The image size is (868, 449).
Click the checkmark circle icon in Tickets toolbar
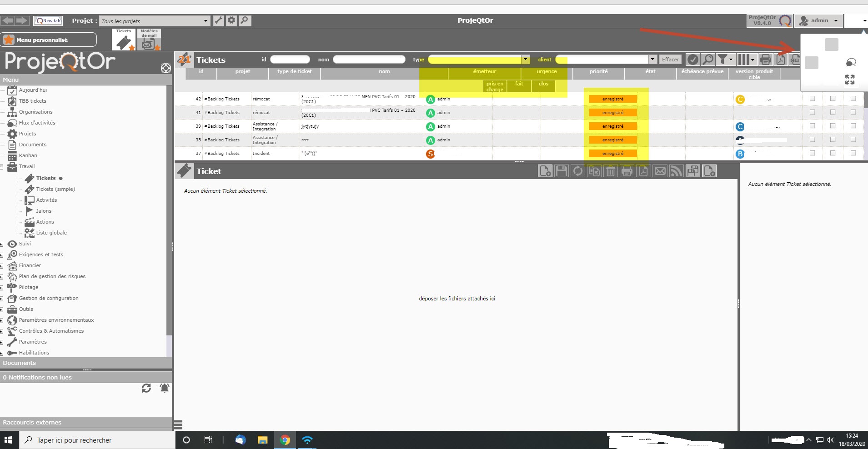692,60
